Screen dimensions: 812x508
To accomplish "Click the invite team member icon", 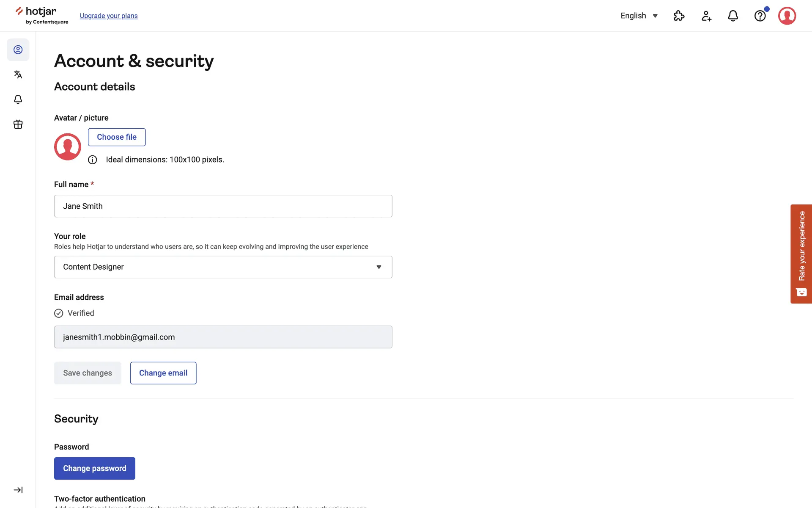I will pos(706,16).
